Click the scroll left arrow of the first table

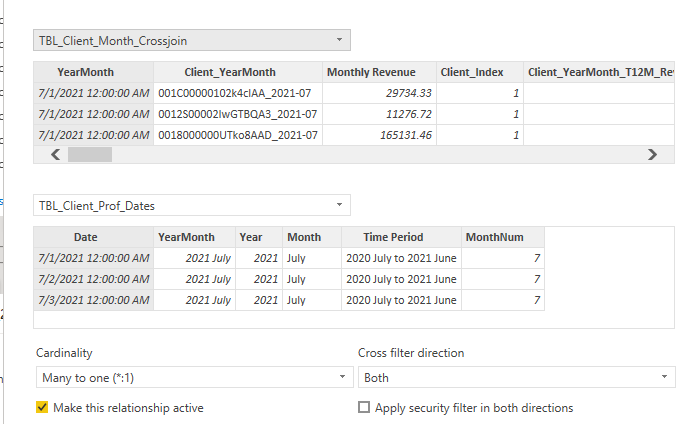click(x=55, y=154)
